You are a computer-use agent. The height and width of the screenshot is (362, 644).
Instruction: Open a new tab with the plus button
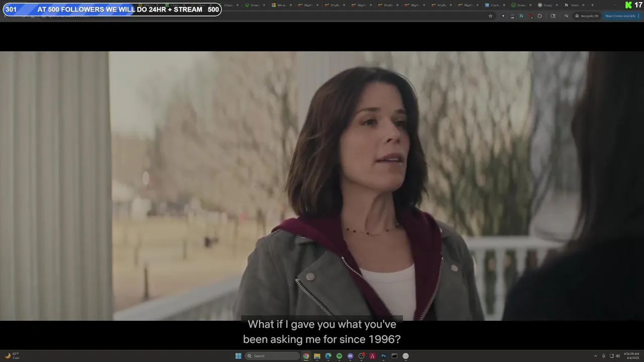(592, 5)
